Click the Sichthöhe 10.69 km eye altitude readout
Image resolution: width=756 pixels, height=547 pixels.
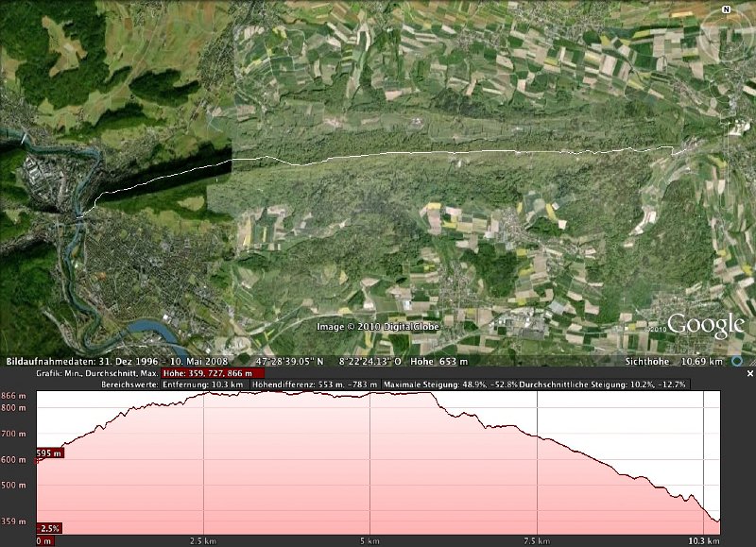pyautogui.click(x=673, y=362)
